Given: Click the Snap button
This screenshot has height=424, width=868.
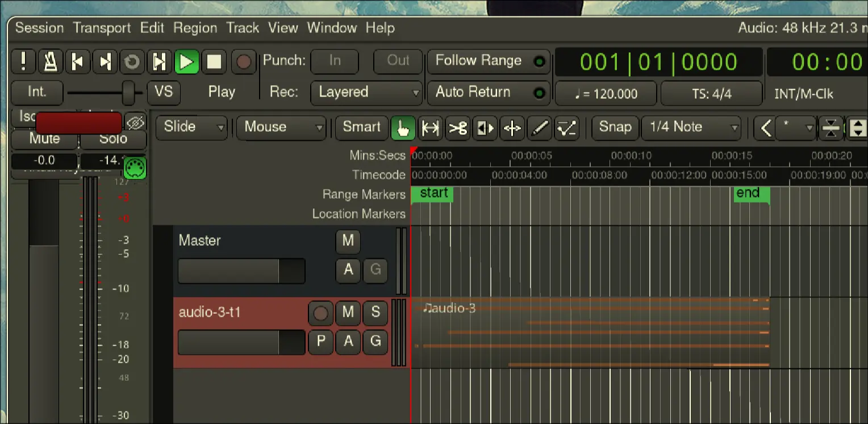Looking at the screenshot, I should 615,127.
